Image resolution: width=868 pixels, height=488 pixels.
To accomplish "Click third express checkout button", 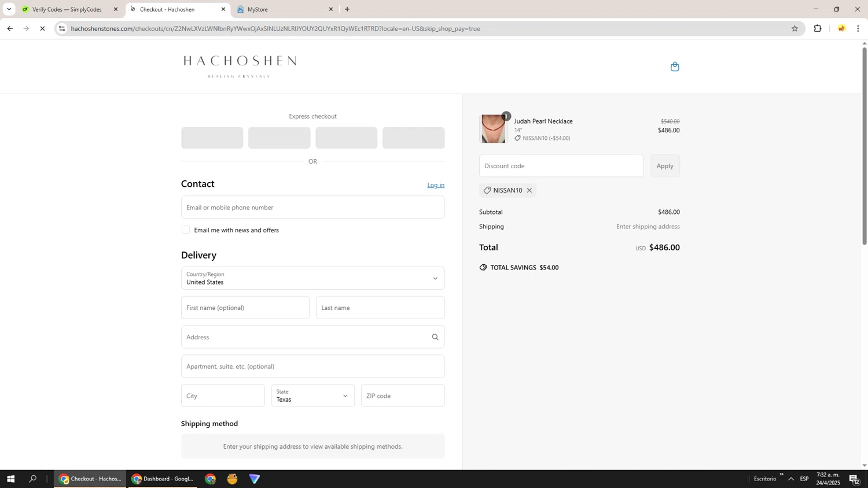I will pyautogui.click(x=346, y=138).
